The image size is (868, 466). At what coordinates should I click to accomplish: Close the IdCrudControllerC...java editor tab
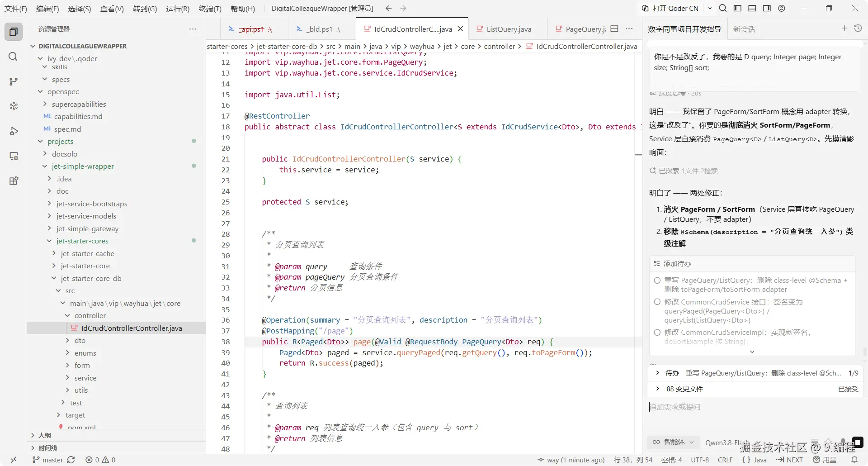point(460,29)
